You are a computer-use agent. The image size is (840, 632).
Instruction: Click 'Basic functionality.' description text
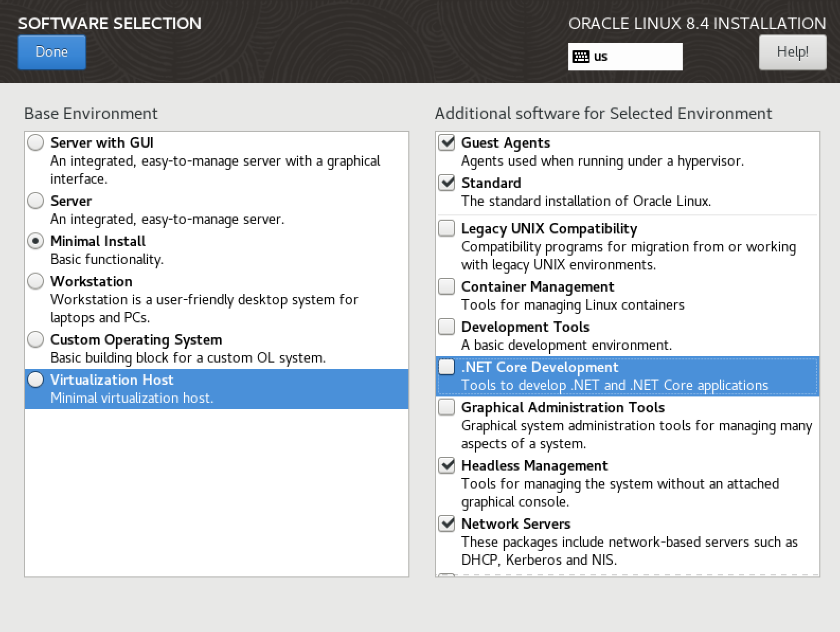(107, 259)
